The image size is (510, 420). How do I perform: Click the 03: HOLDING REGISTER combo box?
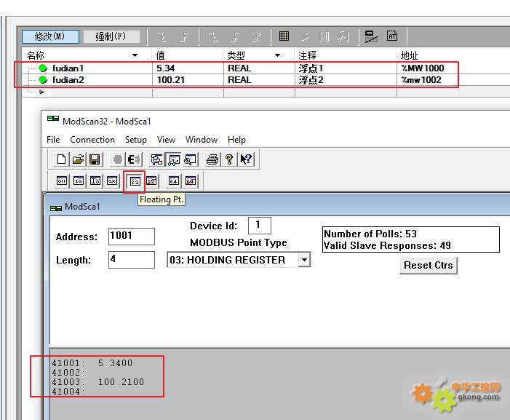coord(239,260)
